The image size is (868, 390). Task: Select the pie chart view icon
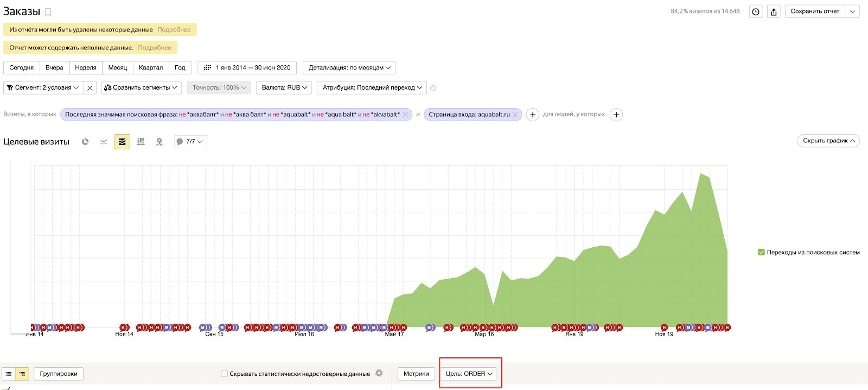(x=85, y=142)
